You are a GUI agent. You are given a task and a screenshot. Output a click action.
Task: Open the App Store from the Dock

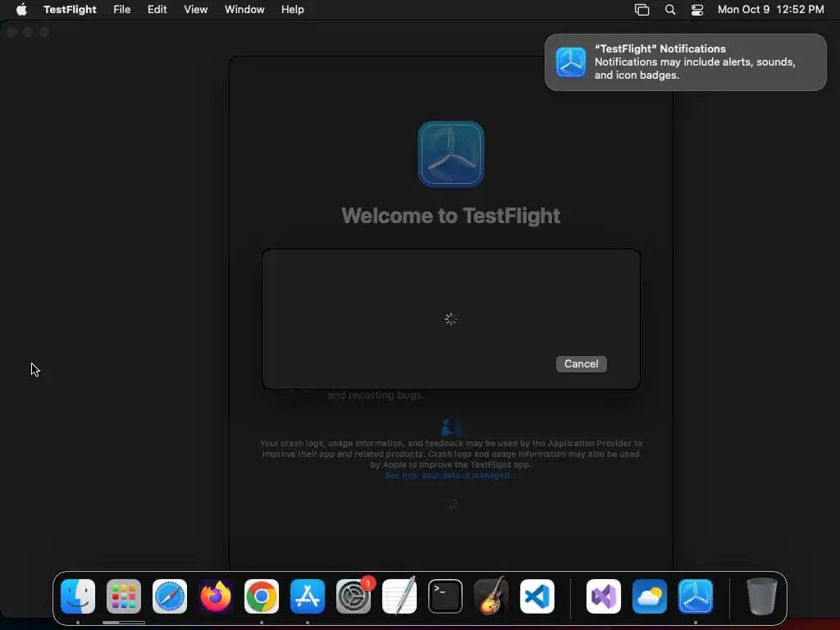308,596
